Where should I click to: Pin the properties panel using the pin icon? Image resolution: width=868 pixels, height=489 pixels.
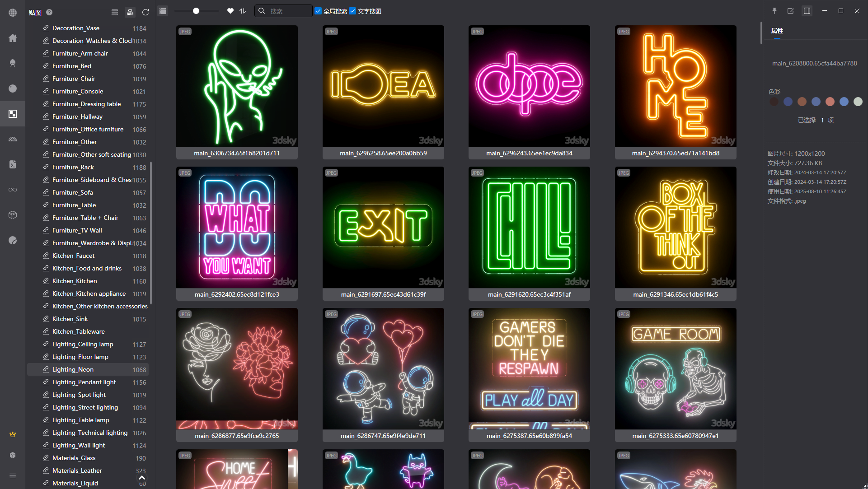[x=774, y=10]
